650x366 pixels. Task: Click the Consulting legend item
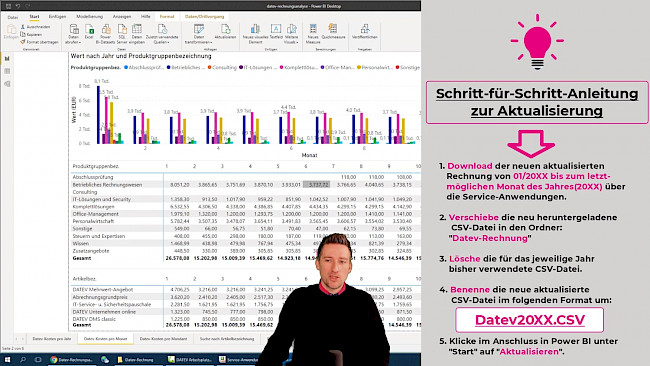tap(222, 67)
